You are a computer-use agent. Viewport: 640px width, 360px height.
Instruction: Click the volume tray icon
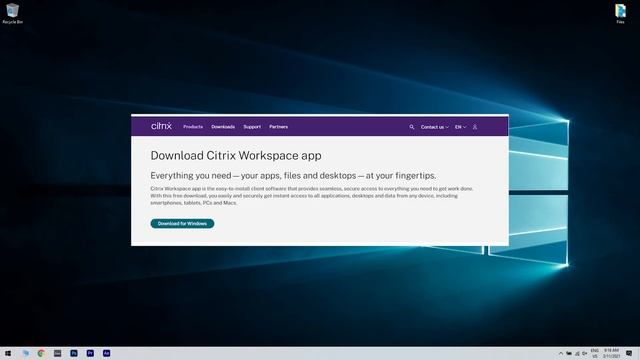(584, 353)
